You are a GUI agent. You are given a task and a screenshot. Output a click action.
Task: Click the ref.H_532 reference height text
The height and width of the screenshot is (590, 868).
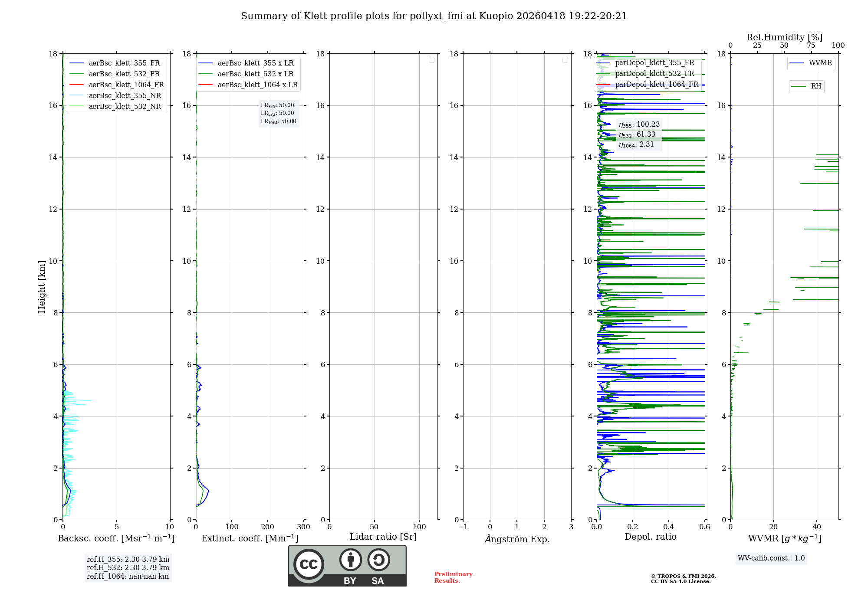(x=128, y=567)
